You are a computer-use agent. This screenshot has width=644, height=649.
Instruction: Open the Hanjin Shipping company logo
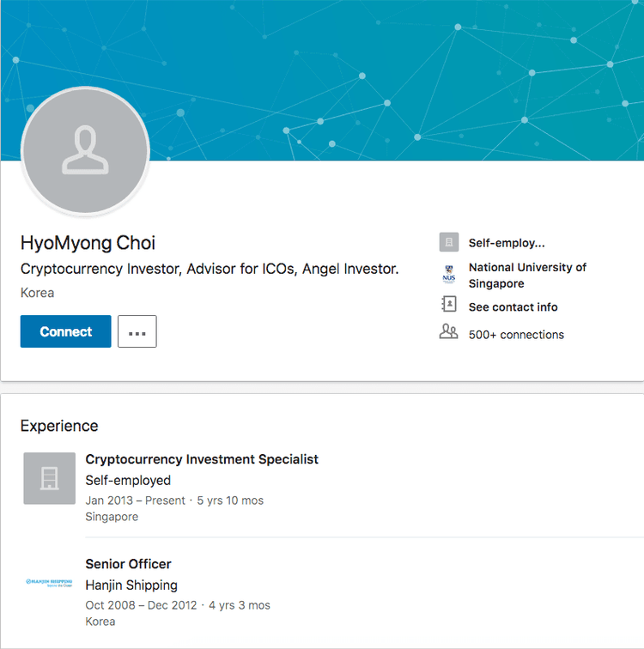(x=49, y=583)
